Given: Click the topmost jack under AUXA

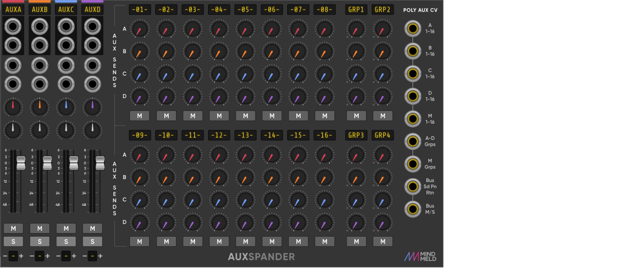Looking at the screenshot, I should click(13, 25).
